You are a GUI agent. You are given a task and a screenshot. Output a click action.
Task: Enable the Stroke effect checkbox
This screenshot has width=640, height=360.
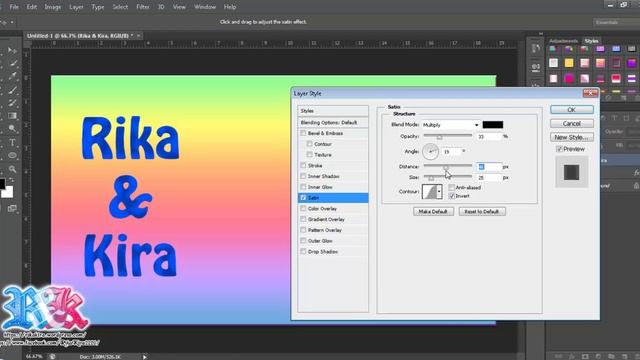[303, 165]
